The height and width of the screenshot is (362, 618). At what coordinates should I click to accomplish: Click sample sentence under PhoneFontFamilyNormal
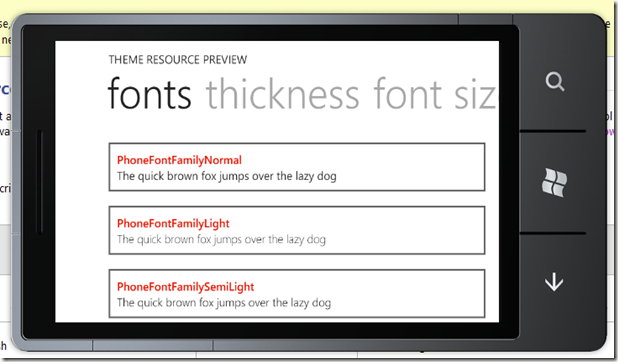tap(227, 176)
